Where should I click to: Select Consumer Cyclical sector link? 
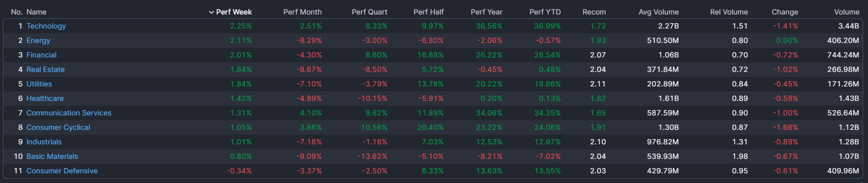[58, 127]
